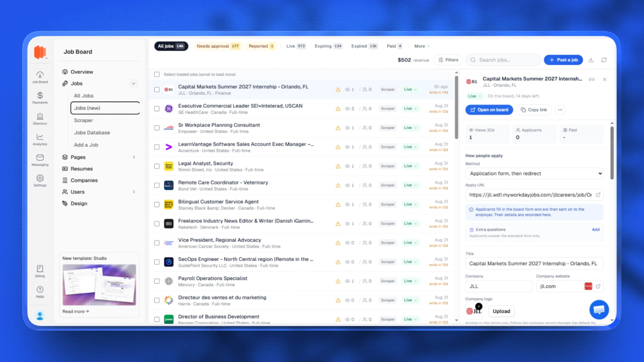
Task: Open the More tabs dropdown
Action: [x=422, y=46]
